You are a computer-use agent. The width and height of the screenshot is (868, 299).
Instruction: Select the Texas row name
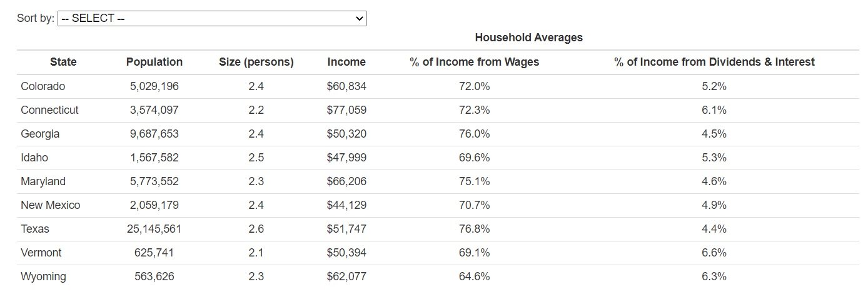click(35, 229)
